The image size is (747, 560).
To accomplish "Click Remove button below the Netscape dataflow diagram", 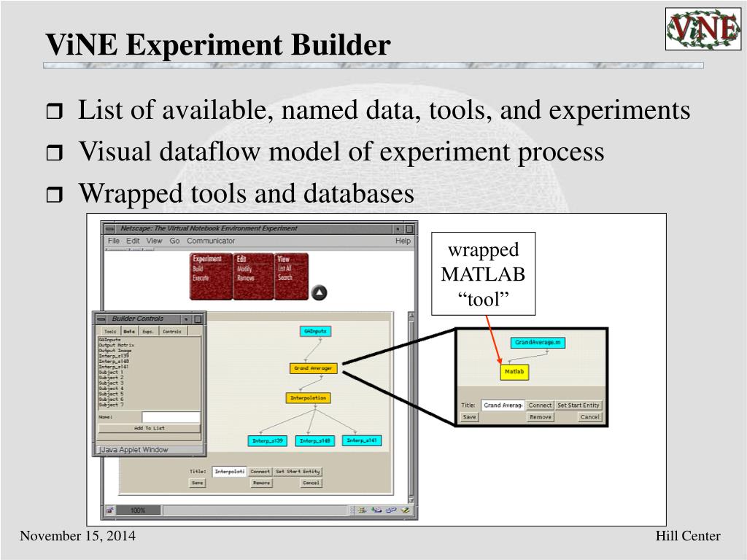I will point(261,483).
